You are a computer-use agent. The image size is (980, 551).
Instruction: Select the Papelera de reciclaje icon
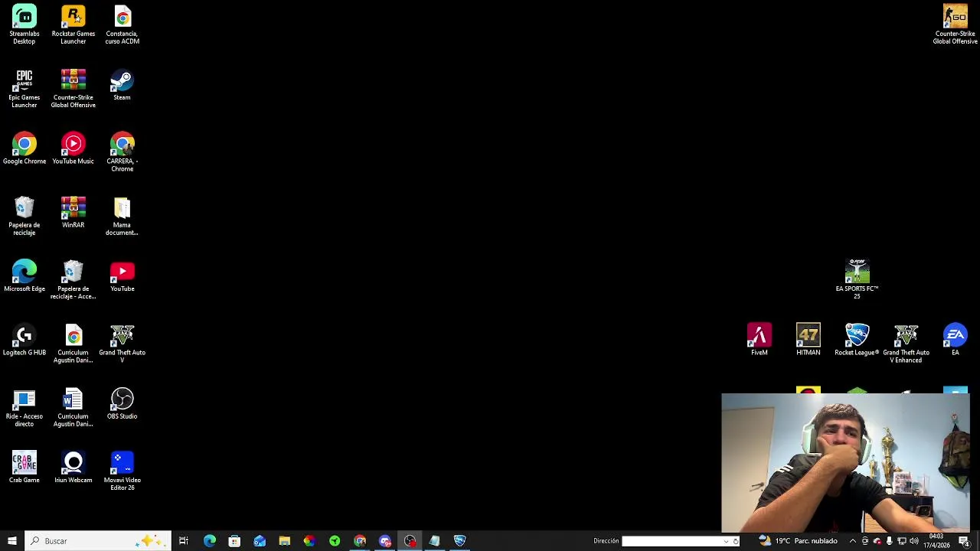pyautogui.click(x=24, y=216)
